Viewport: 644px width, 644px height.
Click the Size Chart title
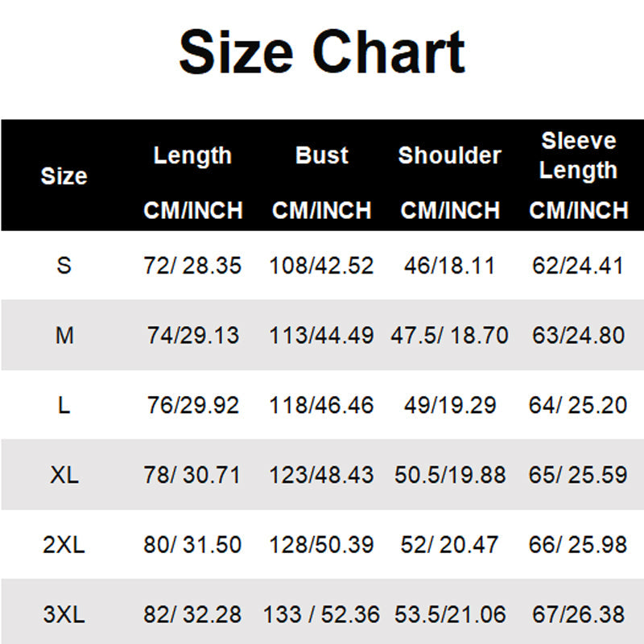click(322, 52)
